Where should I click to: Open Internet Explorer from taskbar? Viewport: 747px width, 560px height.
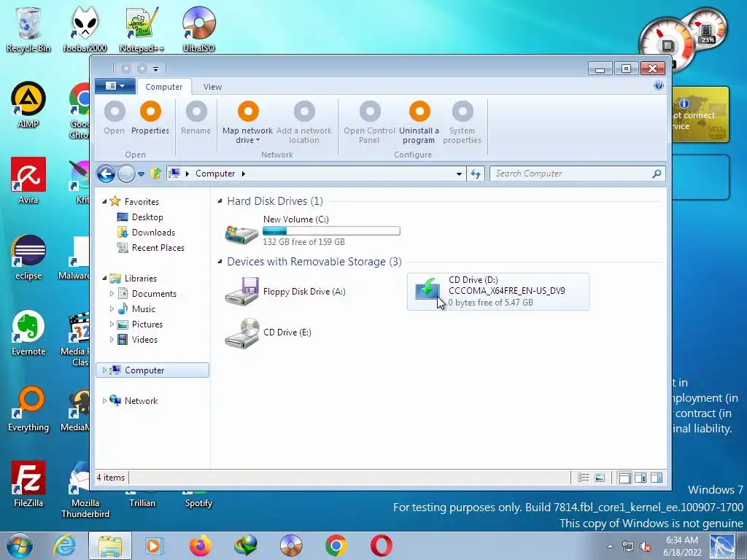coord(65,545)
